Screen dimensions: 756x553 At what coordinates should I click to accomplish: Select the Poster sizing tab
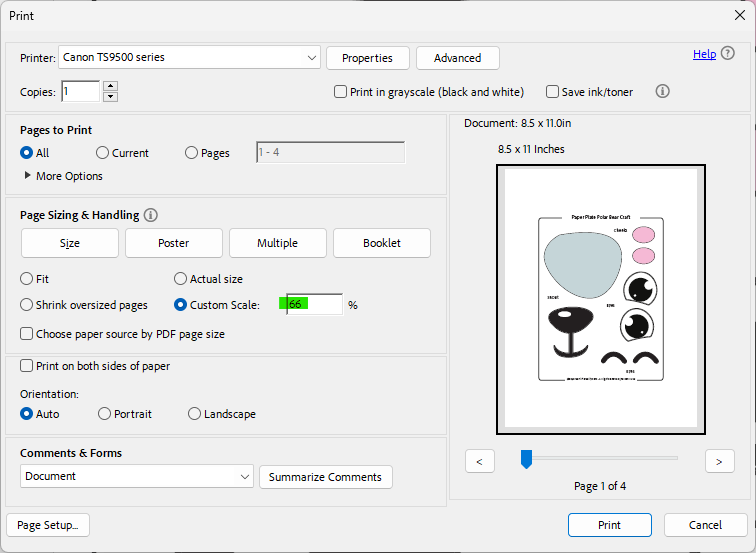[173, 243]
